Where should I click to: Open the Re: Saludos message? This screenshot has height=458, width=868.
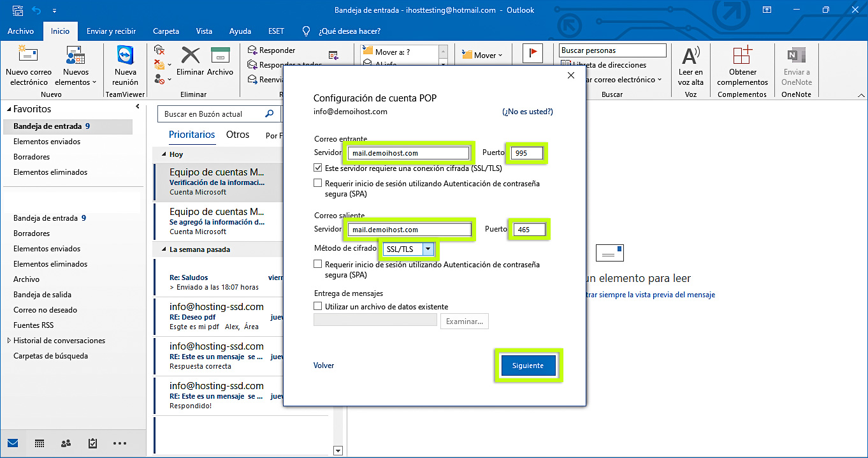pyautogui.click(x=218, y=277)
